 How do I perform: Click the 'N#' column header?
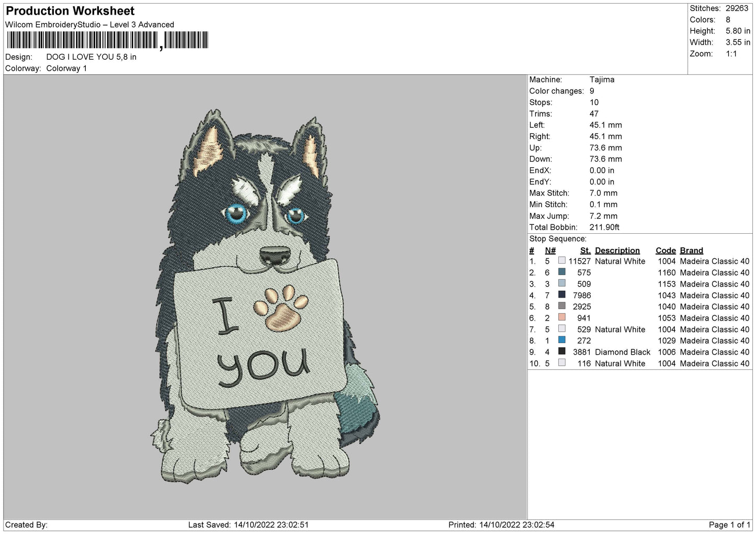coord(550,251)
